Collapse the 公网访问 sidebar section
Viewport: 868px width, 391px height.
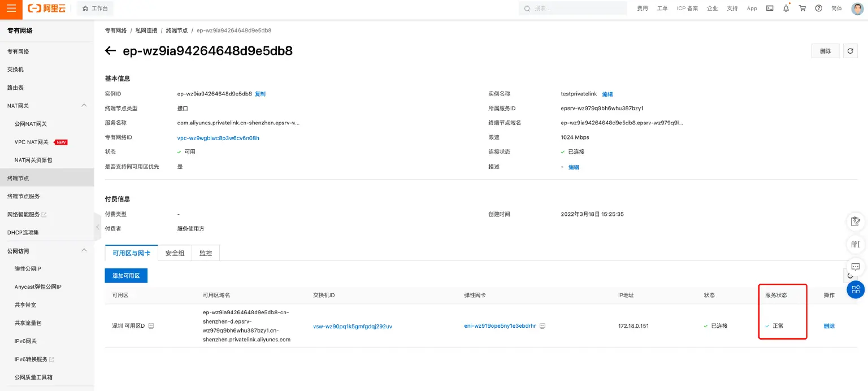coord(84,250)
